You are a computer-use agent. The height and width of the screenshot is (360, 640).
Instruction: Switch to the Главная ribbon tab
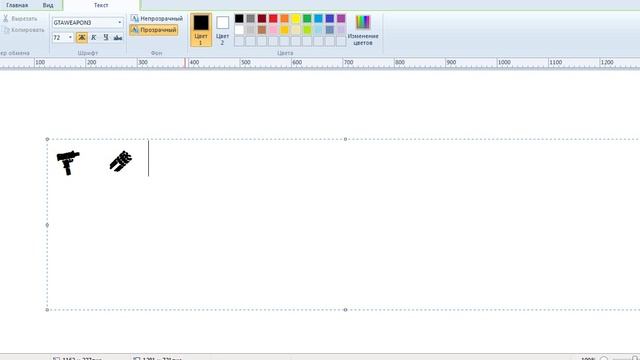pos(17,5)
